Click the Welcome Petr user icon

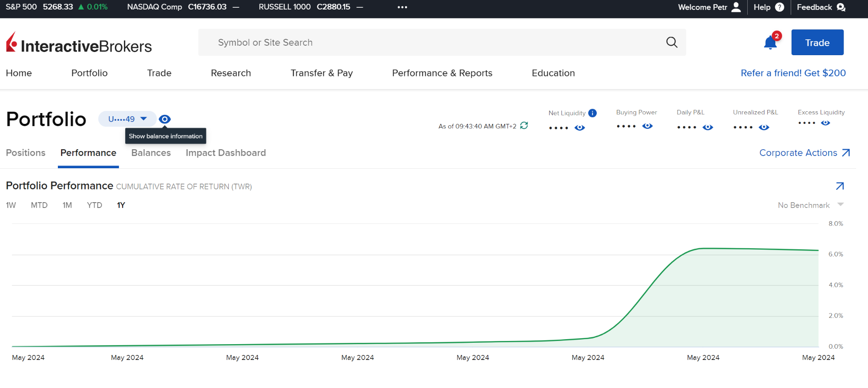(736, 7)
